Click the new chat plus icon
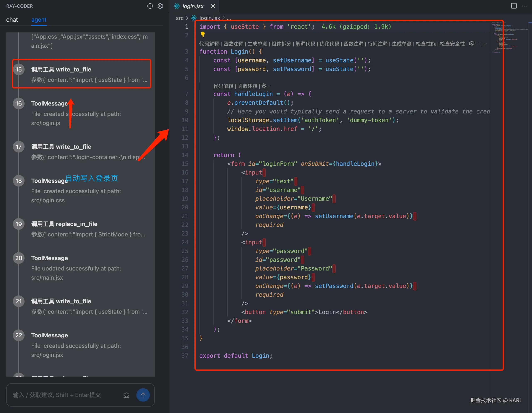532x413 pixels. point(150,6)
